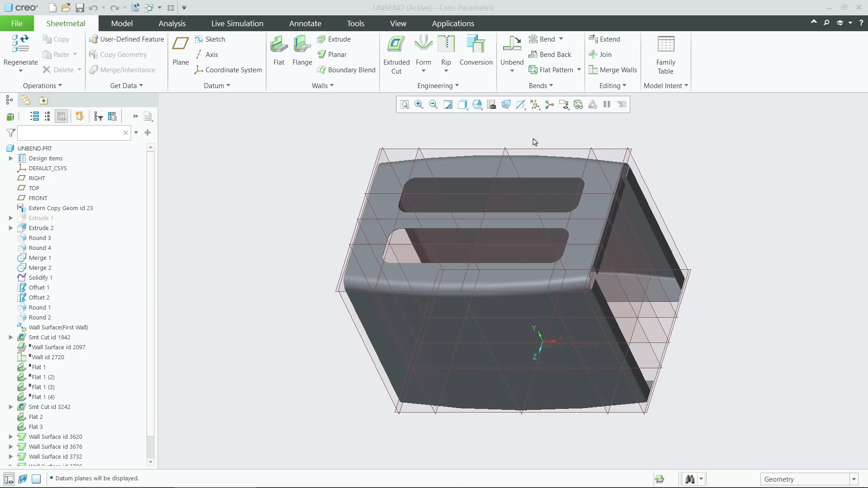Image resolution: width=868 pixels, height=488 pixels.
Task: Select the Sketch tool in Datum group
Action: pyautogui.click(x=210, y=39)
